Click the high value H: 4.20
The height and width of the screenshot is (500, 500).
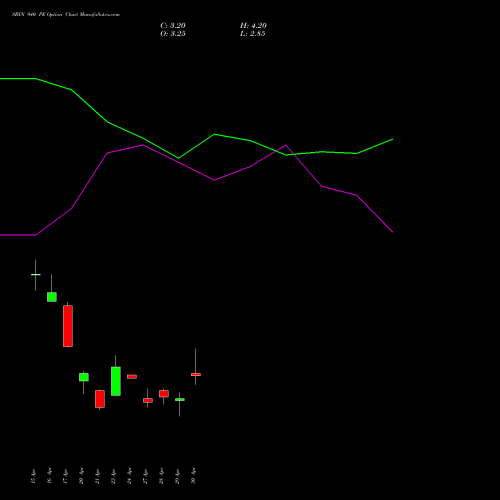253,26
